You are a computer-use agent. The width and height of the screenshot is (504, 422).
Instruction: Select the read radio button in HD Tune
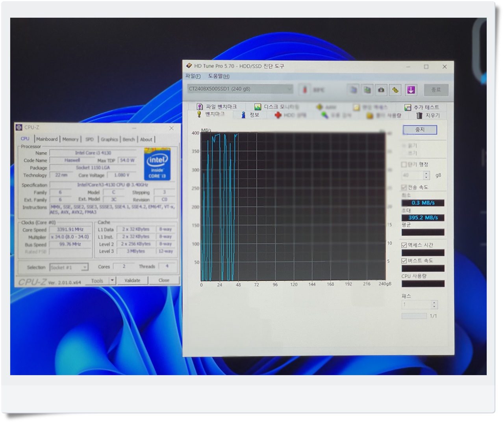404,146
